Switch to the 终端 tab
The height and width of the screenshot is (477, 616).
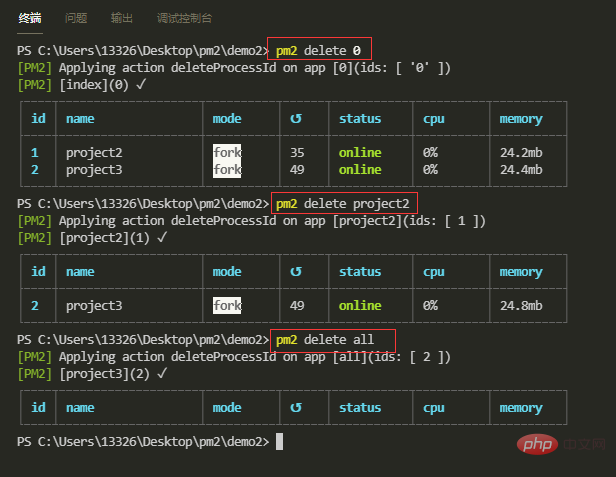coord(30,18)
